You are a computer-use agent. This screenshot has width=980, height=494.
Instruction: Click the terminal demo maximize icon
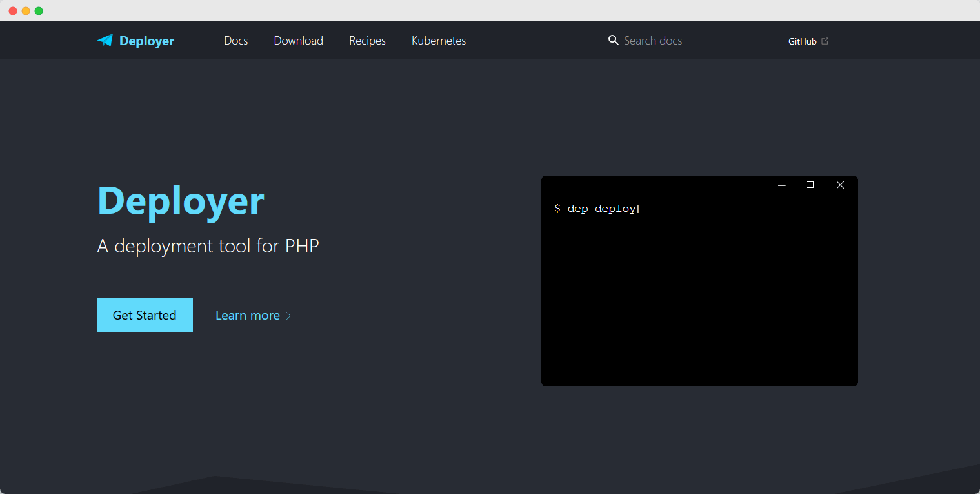(x=810, y=185)
